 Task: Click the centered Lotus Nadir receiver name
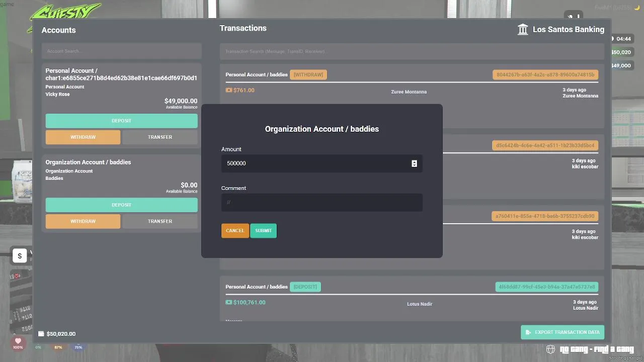coord(420,304)
